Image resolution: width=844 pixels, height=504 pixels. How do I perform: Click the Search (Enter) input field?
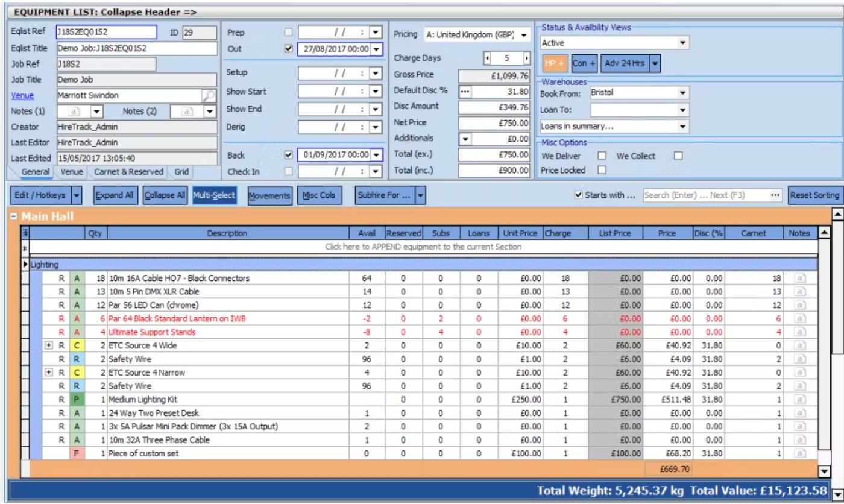pos(706,195)
